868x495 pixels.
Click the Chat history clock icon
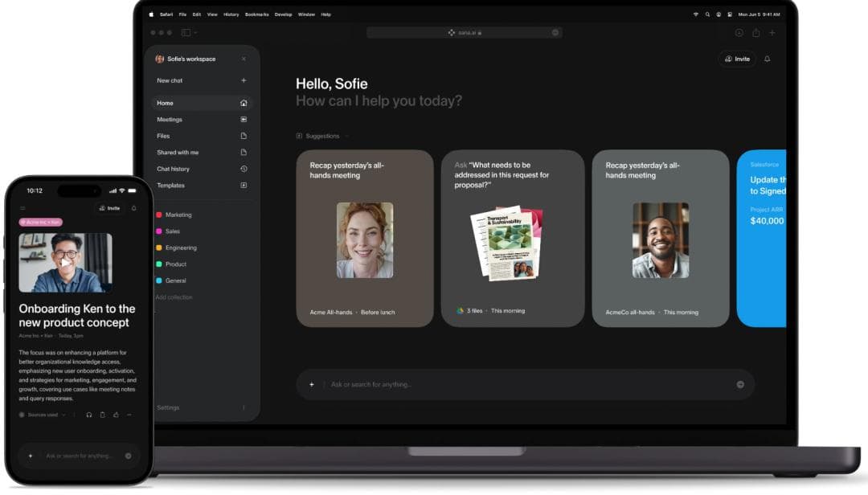(244, 169)
